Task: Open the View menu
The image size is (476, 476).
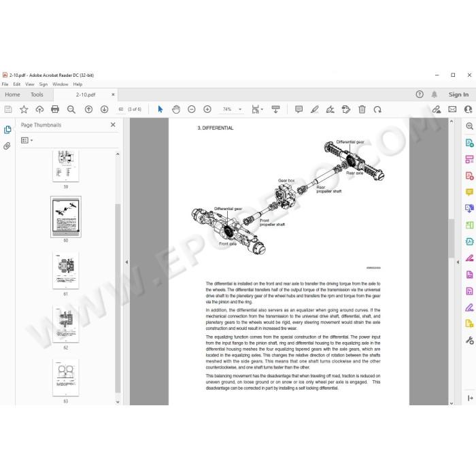Action: click(x=29, y=84)
